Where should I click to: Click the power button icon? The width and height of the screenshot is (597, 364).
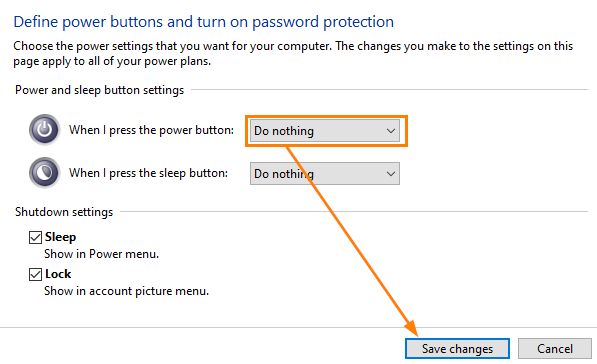tap(45, 129)
